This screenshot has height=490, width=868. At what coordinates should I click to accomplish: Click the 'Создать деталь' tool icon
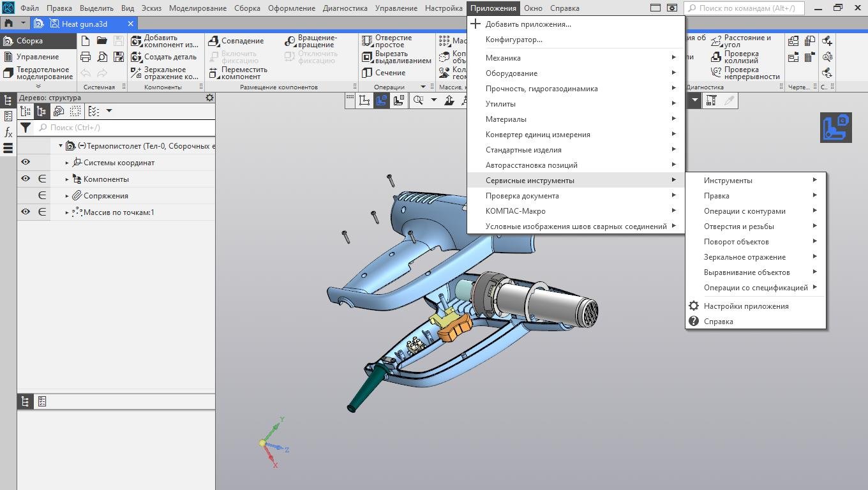pyautogui.click(x=136, y=57)
